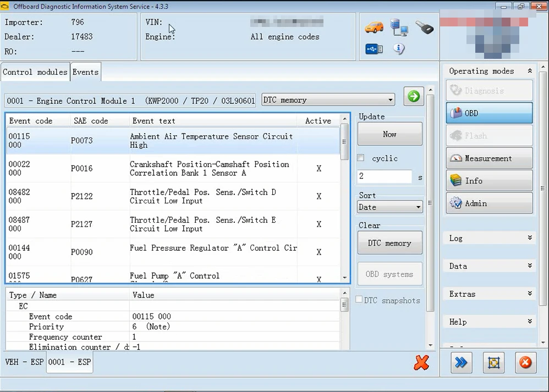Expand the Extras section
The height and width of the screenshot is (392, 549).
[x=489, y=294]
